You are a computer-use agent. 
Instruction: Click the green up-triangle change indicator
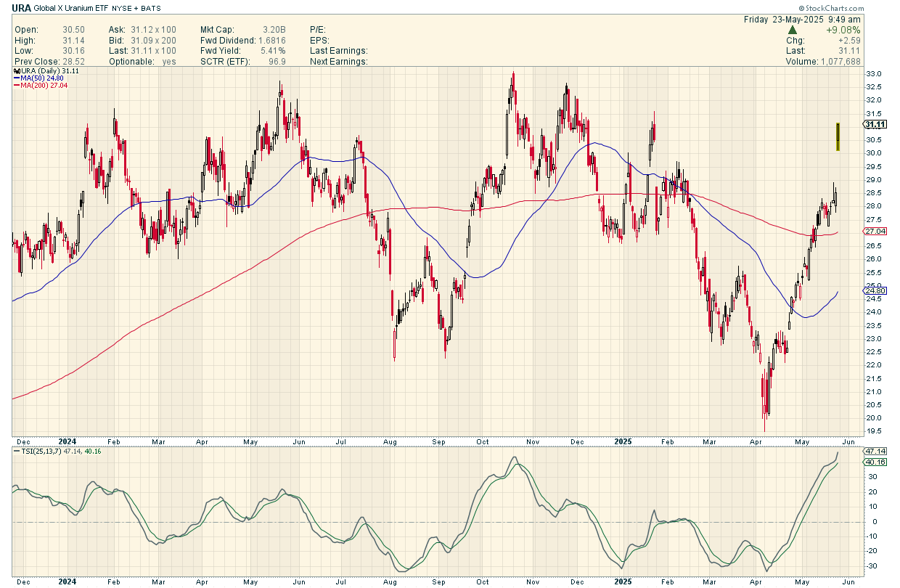(x=793, y=30)
